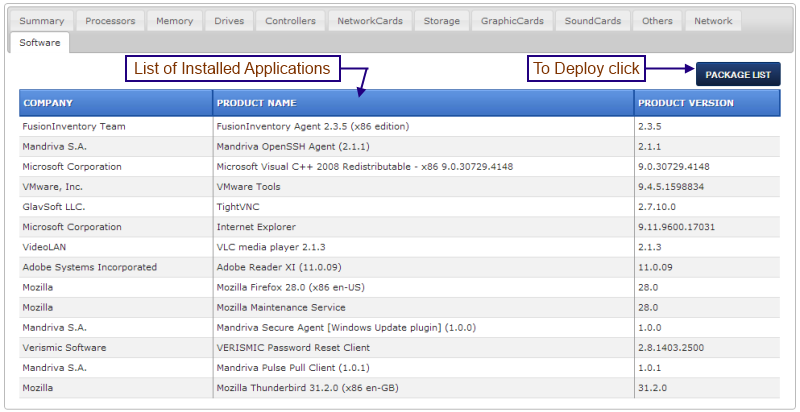Open the SoundCards tab
The image size is (800, 412).
[x=593, y=21]
